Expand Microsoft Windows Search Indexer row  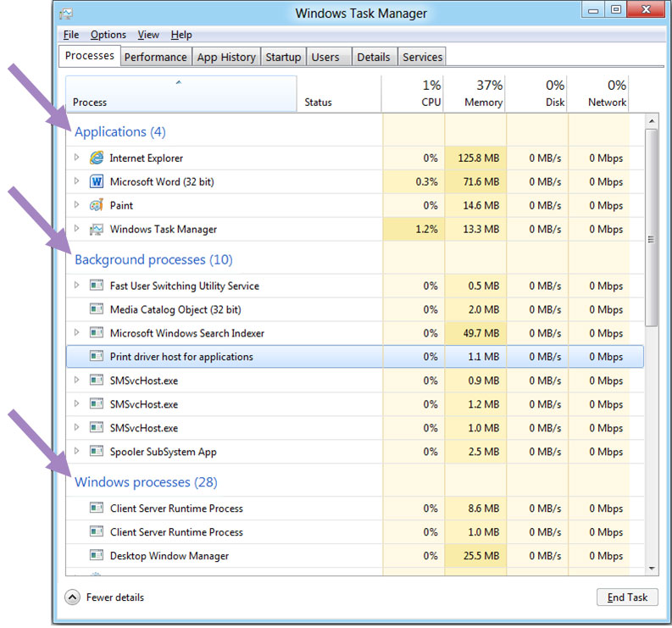click(76, 334)
